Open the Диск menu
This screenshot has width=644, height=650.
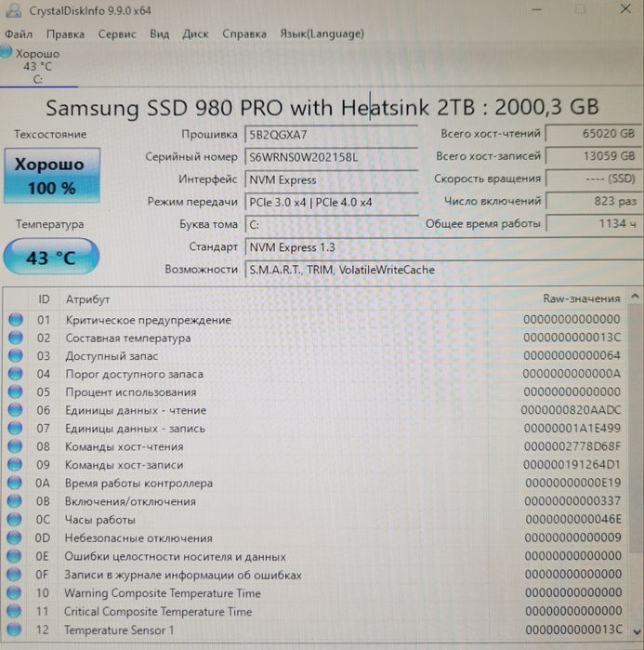tap(195, 34)
